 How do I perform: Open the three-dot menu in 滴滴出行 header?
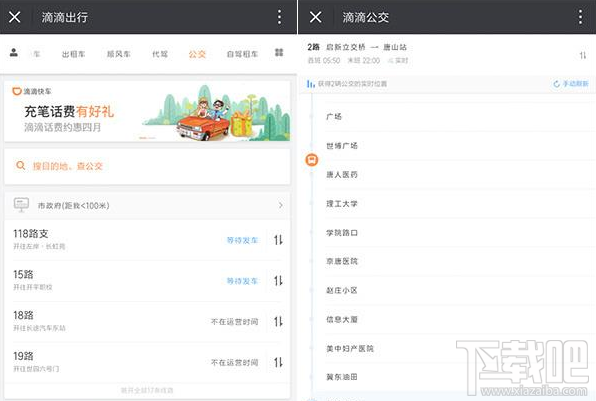coord(279,17)
